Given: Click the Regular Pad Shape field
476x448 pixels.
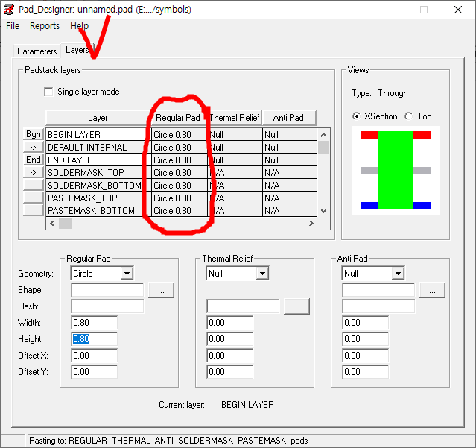Looking at the screenshot, I should [107, 290].
